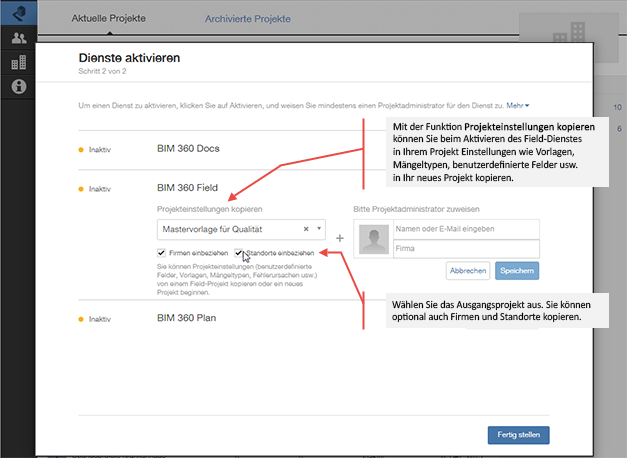Click the Dienste aktivieren heading

click(129, 58)
